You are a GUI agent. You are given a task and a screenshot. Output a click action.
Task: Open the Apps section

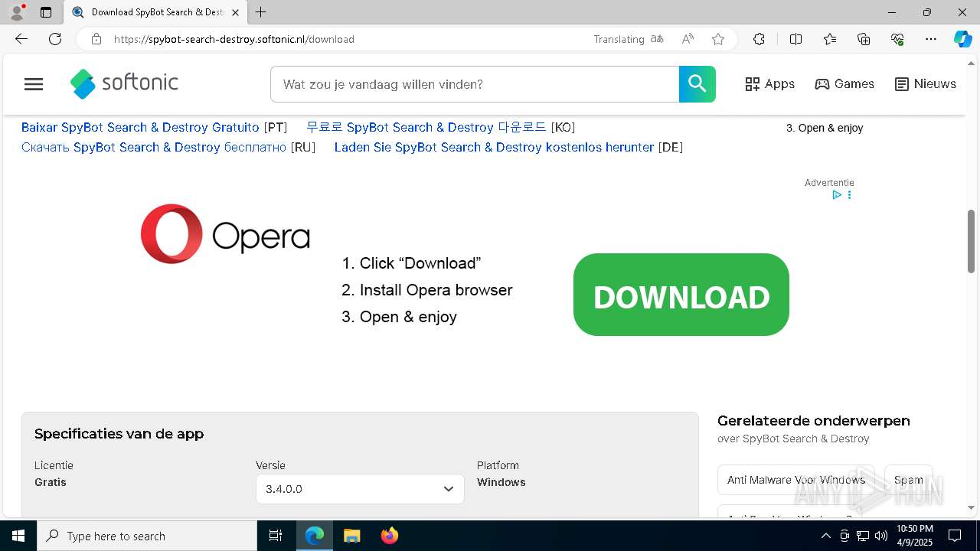coord(770,84)
